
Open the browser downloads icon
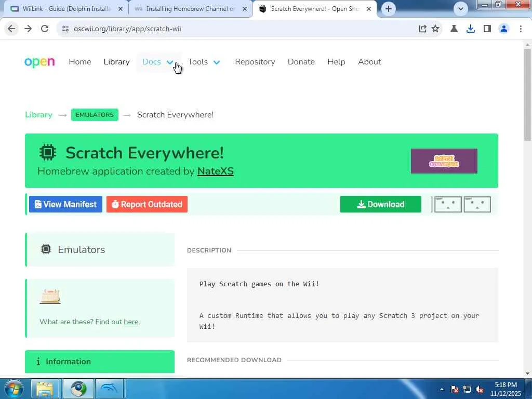(x=471, y=29)
